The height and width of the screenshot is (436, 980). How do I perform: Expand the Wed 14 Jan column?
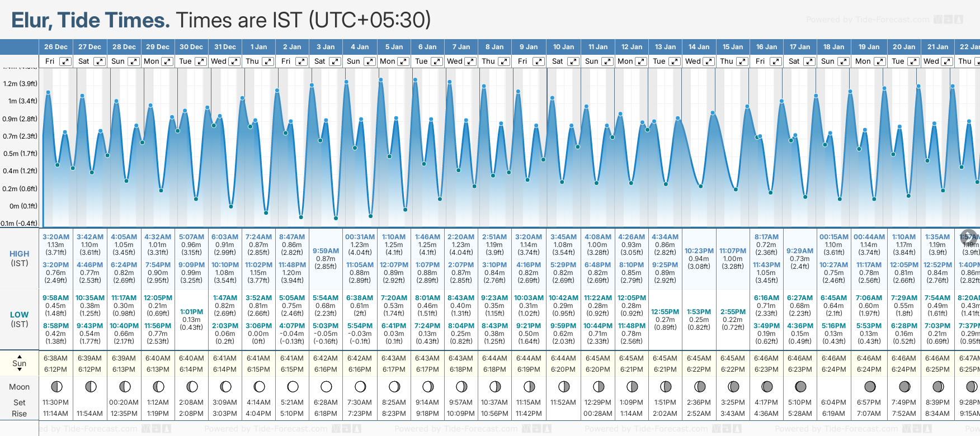point(708,61)
